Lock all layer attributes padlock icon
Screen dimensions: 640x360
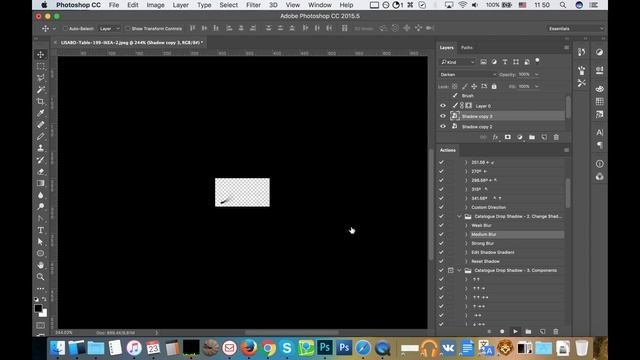tap(494, 87)
